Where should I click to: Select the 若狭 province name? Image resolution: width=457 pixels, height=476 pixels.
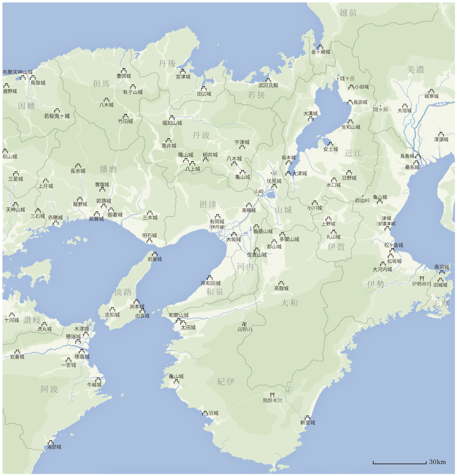tap(256, 95)
